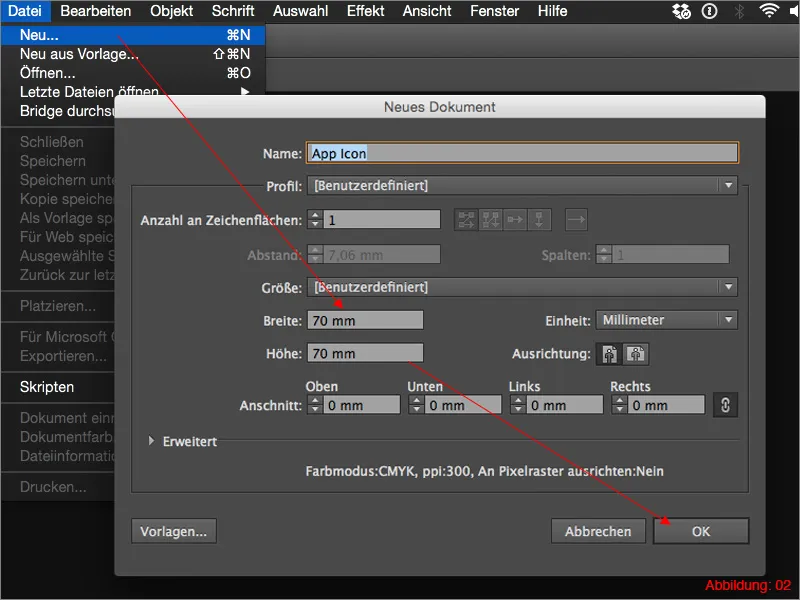The image size is (800, 600).
Task: Open the Effekt menu
Action: 365,11
